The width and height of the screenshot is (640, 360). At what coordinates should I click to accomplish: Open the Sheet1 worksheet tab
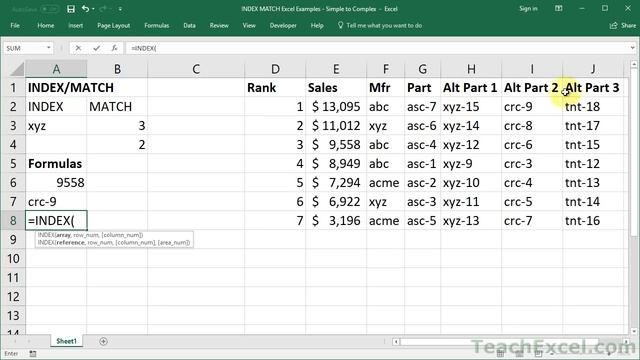coord(67,341)
